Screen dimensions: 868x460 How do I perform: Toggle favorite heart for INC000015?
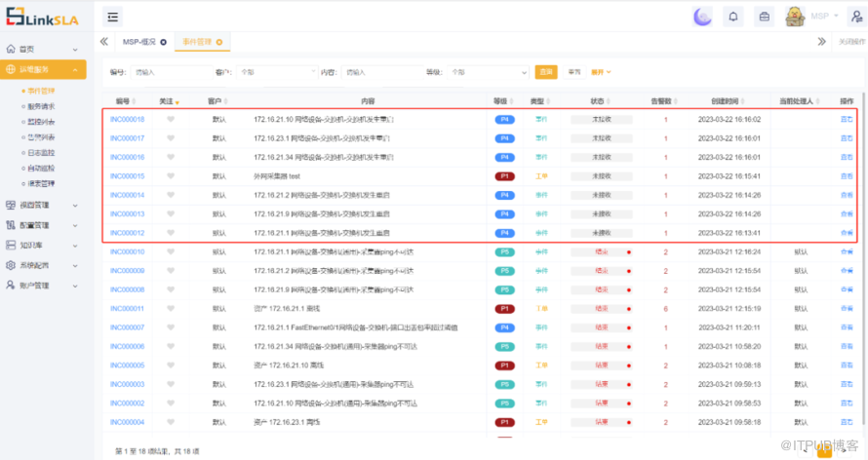171,176
